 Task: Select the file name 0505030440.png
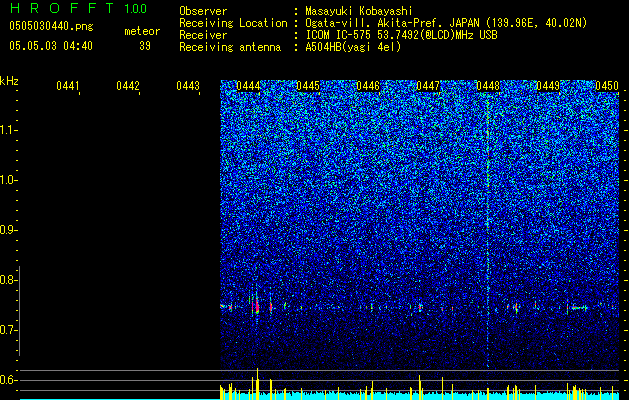point(51,26)
